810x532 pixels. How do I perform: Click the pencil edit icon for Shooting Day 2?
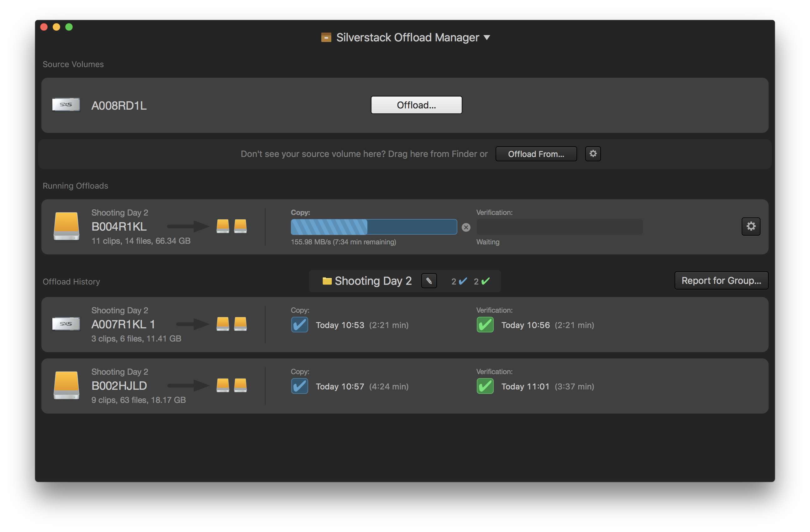[x=429, y=281]
